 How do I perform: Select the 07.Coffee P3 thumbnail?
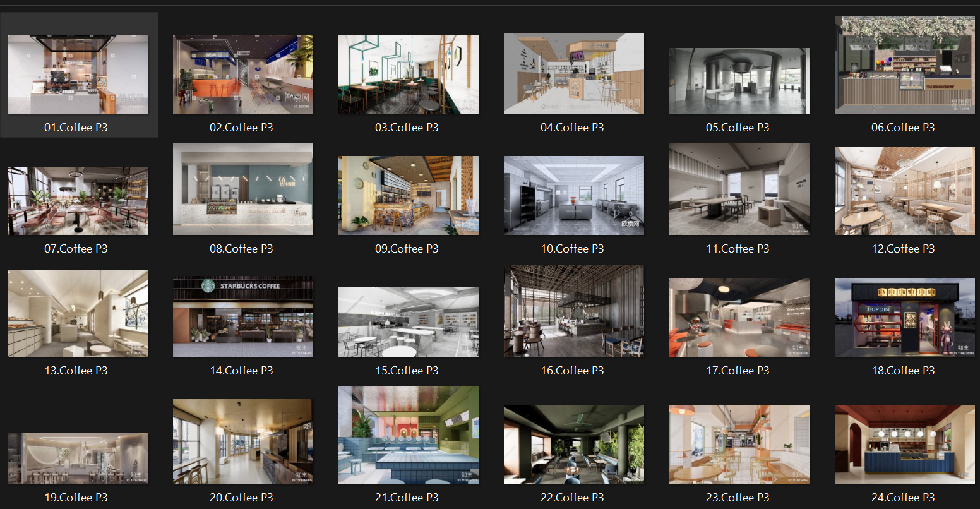pyautogui.click(x=78, y=201)
